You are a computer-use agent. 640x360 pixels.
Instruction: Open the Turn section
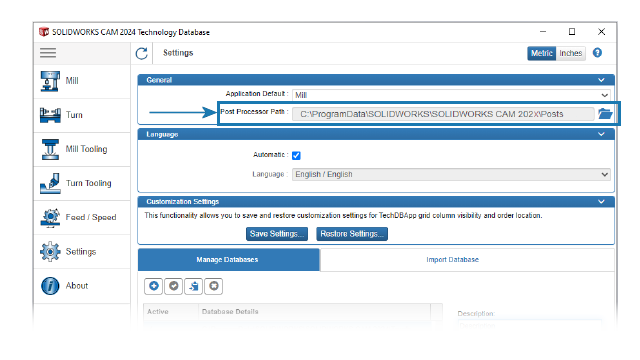(x=82, y=115)
